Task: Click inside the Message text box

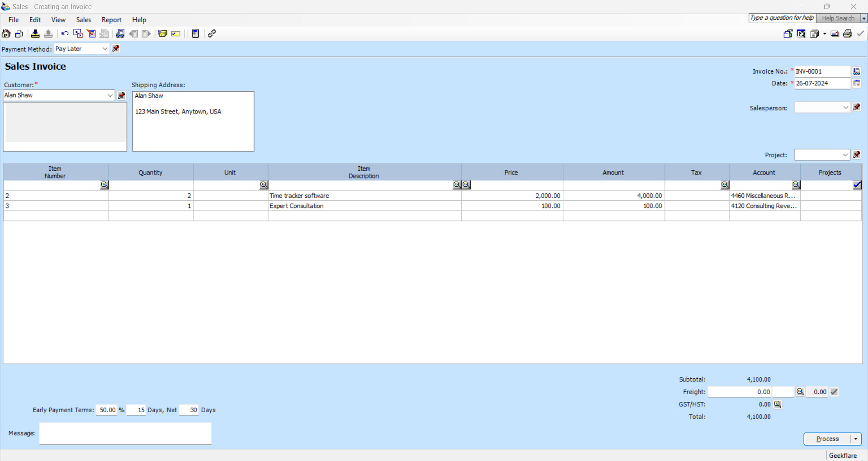Action: (x=125, y=433)
